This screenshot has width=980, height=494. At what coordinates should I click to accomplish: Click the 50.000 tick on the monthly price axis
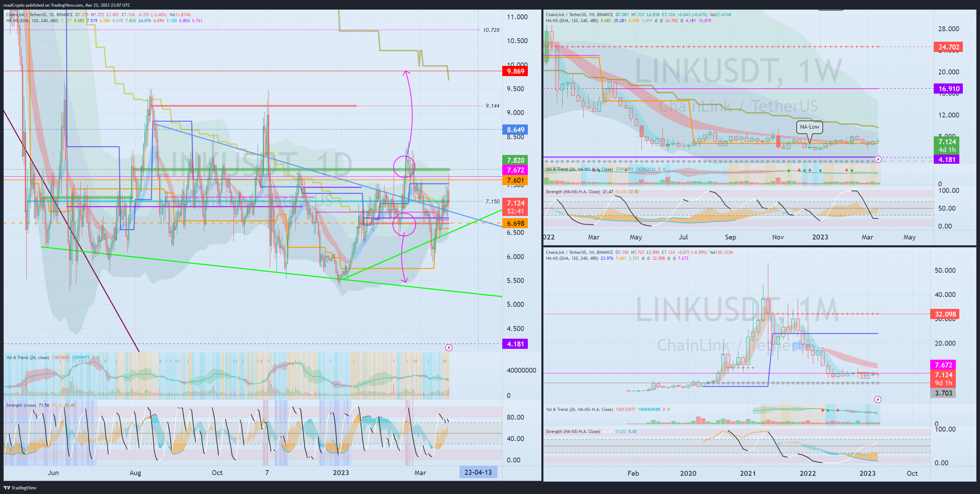pos(945,271)
